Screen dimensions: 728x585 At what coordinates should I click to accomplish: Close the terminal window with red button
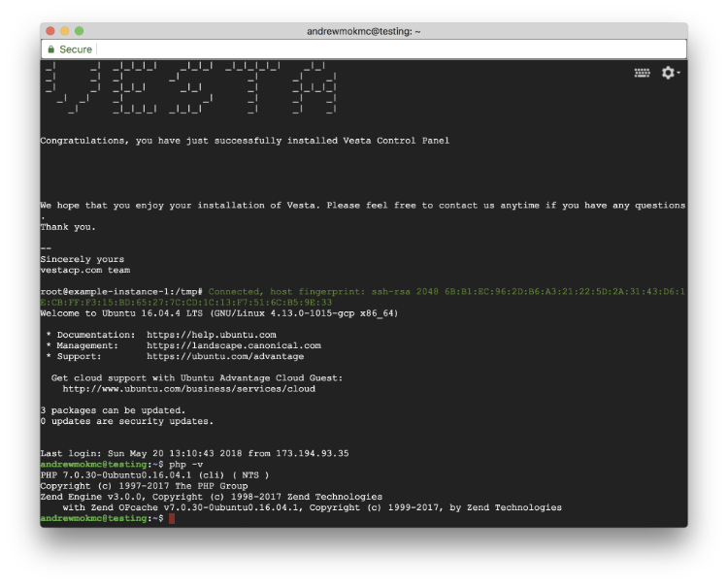click(50, 31)
